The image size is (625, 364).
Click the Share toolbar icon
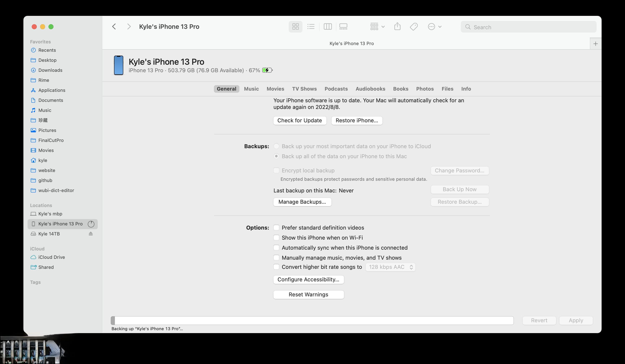[x=397, y=27]
